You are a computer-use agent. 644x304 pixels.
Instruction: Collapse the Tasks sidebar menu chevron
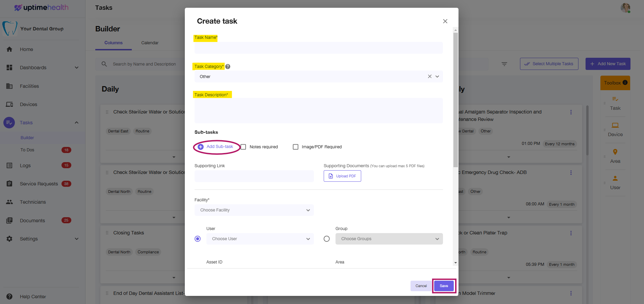(77, 123)
